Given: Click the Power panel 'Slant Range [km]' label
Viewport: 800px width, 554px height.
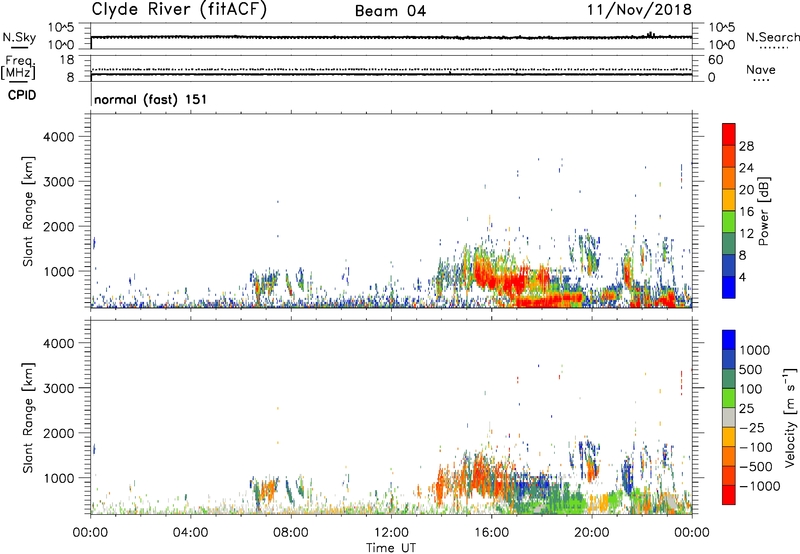Looking at the screenshot, I should pyautogui.click(x=28, y=211).
